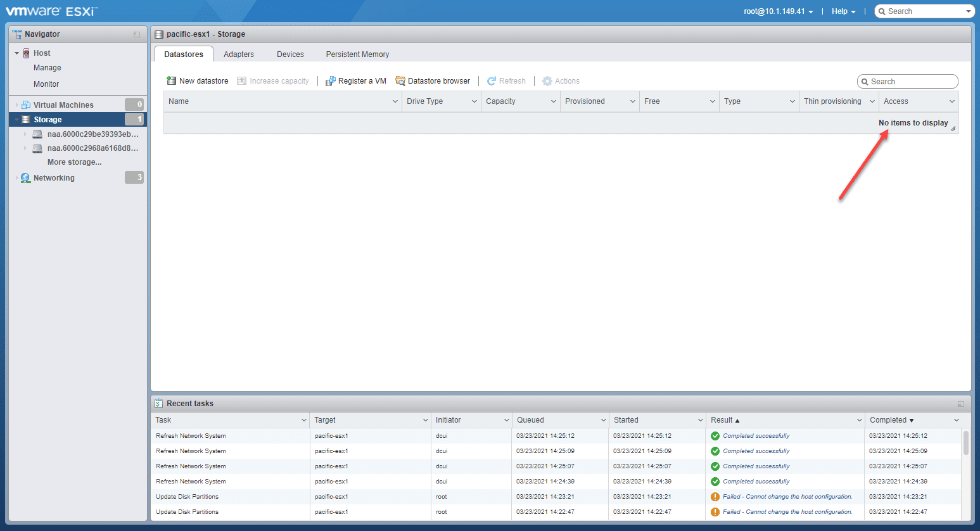Open the Datastore browser icon
The height and width of the screenshot is (531, 980).
(400, 81)
